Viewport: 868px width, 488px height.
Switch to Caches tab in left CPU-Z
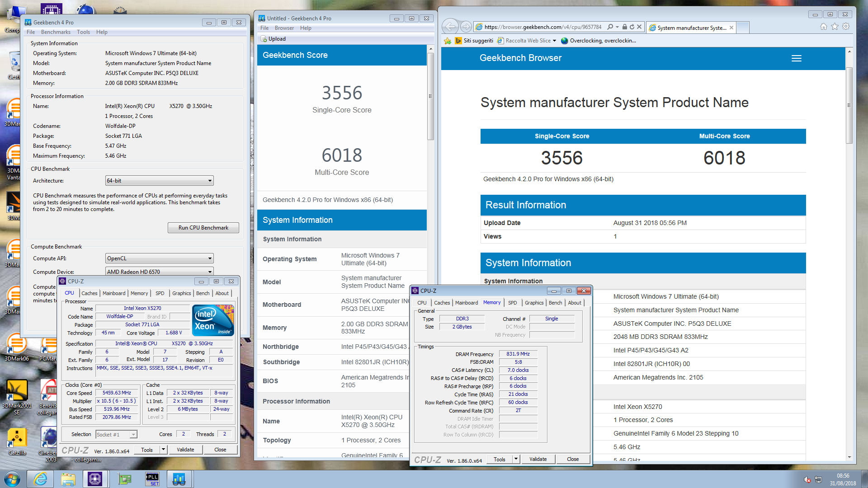click(90, 293)
